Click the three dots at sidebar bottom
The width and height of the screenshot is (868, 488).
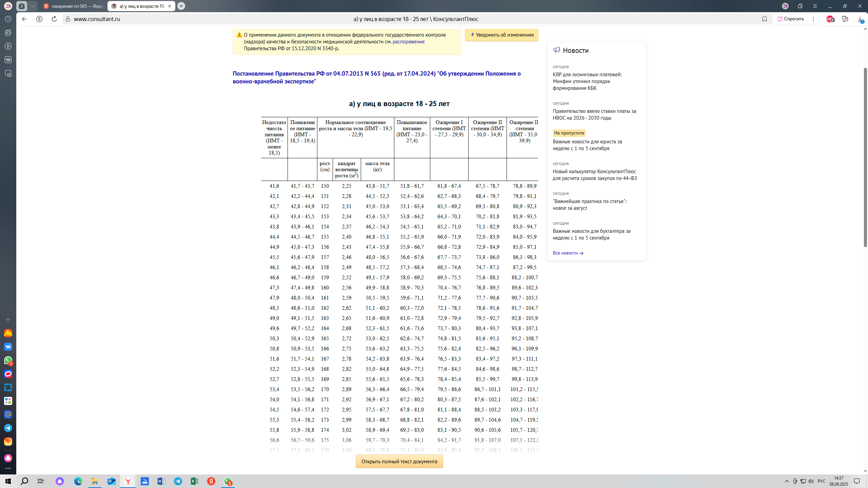8,468
